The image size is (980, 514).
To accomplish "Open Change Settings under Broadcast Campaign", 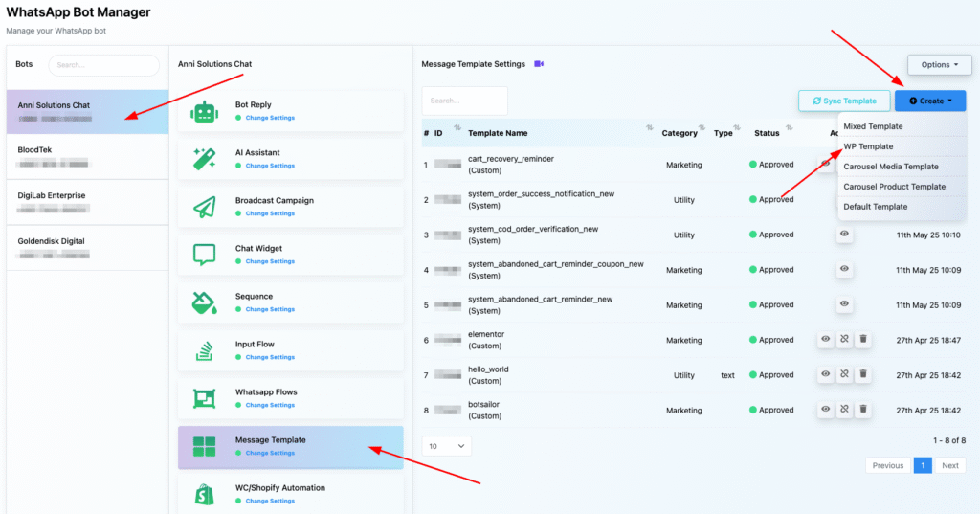I will pyautogui.click(x=270, y=213).
